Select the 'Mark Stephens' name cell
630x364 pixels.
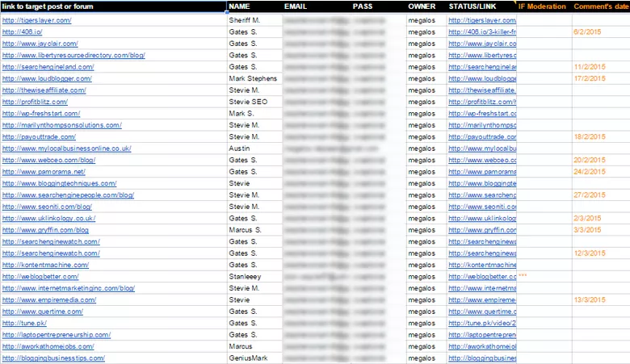click(x=253, y=78)
